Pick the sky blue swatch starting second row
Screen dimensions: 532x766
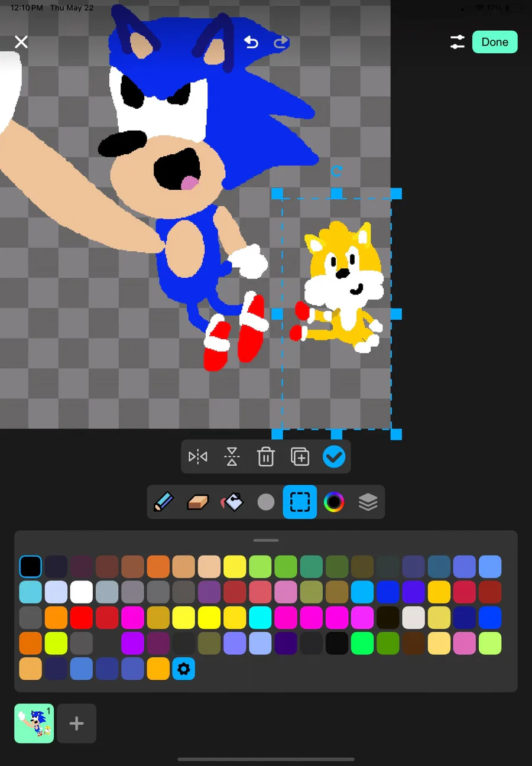(x=30, y=592)
